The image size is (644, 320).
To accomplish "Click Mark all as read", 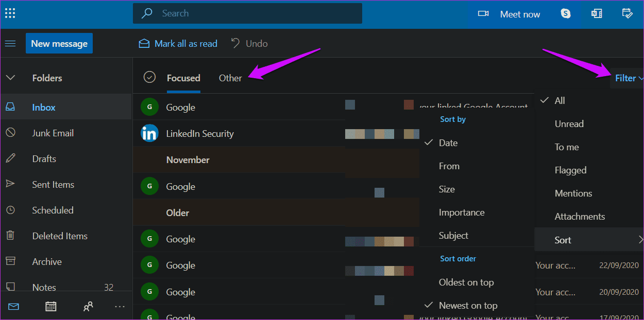I will [178, 44].
